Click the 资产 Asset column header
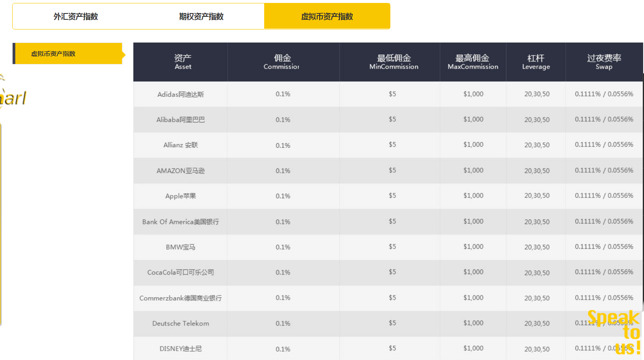The image size is (644, 360). coord(180,62)
